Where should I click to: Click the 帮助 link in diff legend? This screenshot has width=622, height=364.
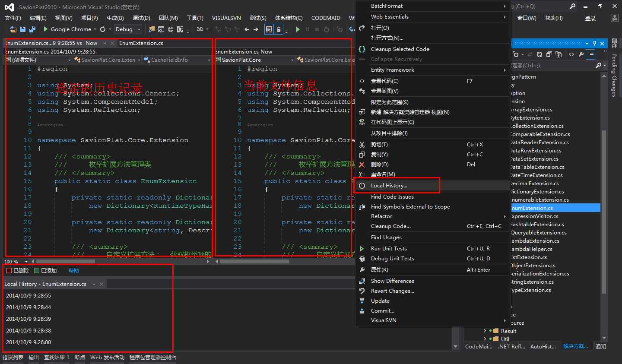[74, 271]
